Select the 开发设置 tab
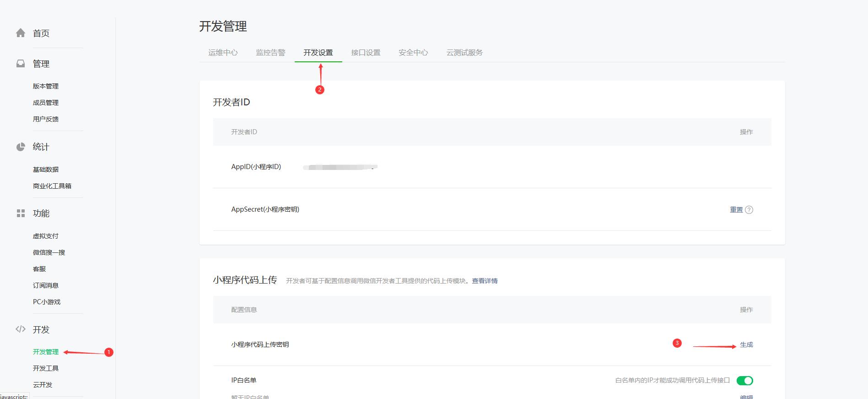This screenshot has height=399, width=868. pos(318,53)
